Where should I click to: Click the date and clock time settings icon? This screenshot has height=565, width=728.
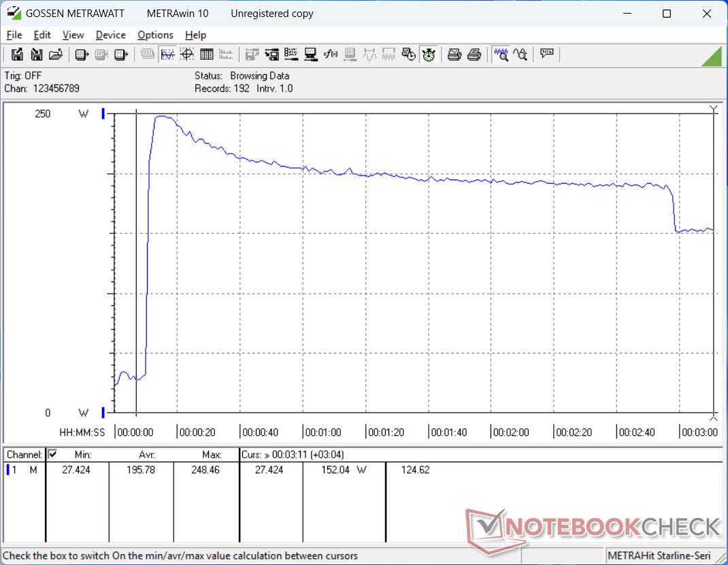pos(409,55)
